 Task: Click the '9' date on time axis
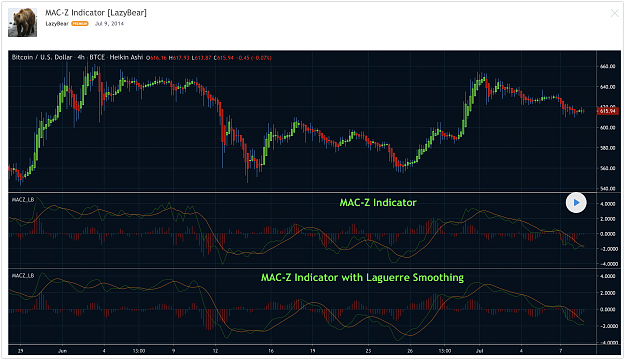point(173,351)
